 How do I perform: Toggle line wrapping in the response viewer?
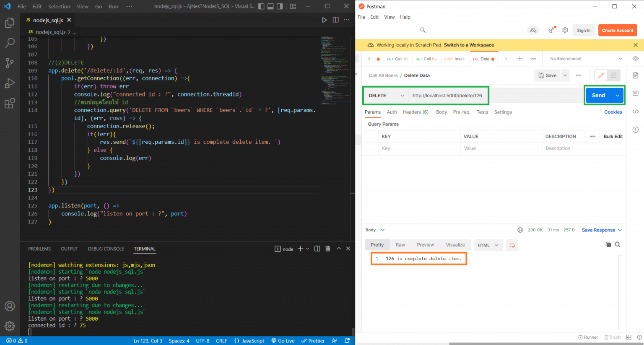click(512, 245)
